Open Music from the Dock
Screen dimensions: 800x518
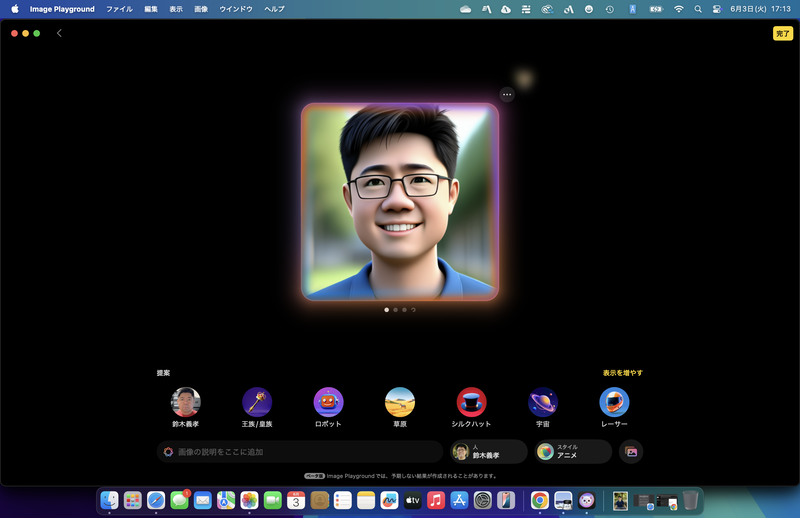point(436,501)
